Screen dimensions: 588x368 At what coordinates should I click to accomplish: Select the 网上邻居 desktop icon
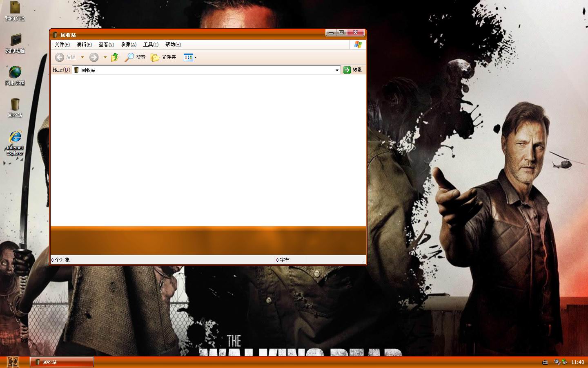pyautogui.click(x=15, y=76)
